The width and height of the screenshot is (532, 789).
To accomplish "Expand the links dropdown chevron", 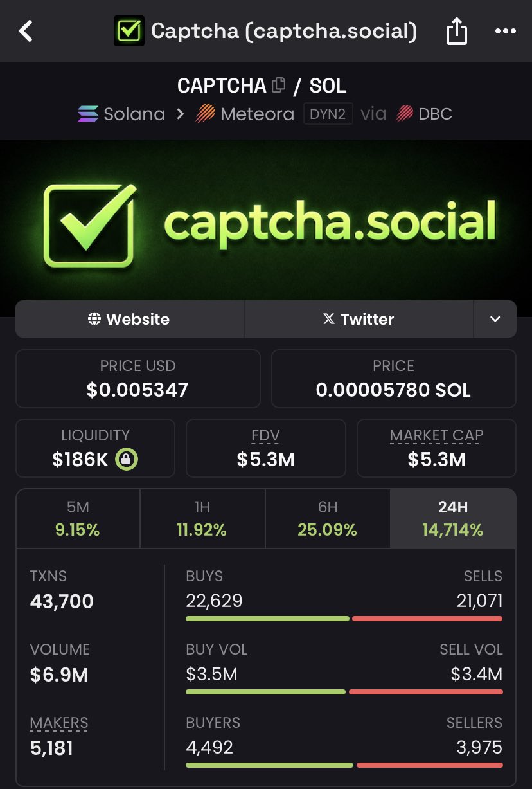I will (x=495, y=319).
